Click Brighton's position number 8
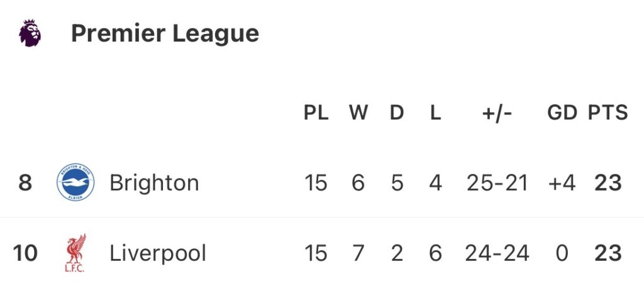The height and width of the screenshot is (293, 644). (x=25, y=183)
